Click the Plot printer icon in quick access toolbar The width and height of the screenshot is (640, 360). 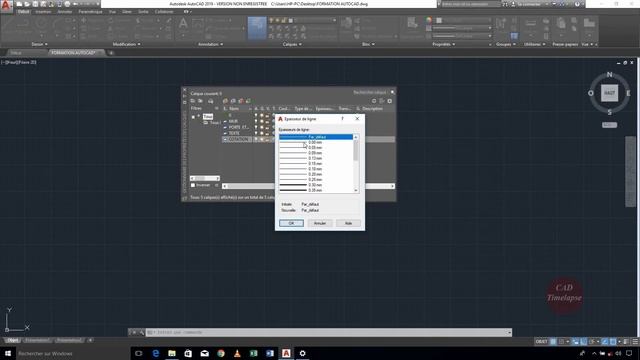[67, 4]
